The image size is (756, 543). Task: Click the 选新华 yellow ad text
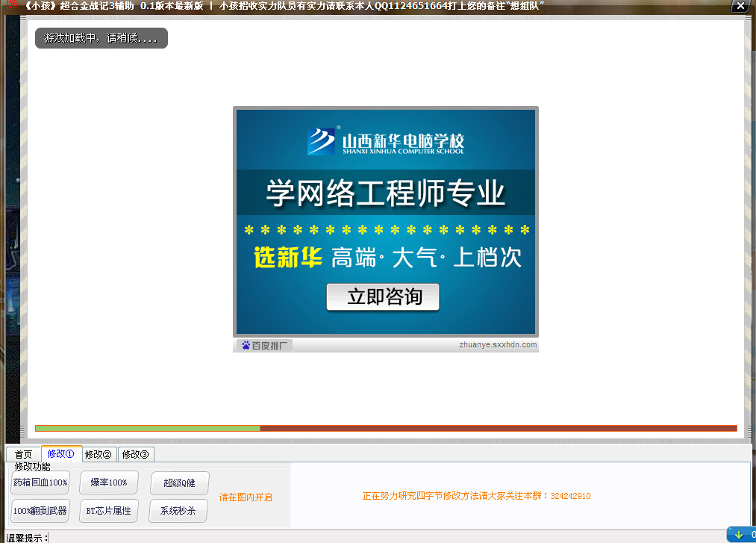[x=288, y=257]
